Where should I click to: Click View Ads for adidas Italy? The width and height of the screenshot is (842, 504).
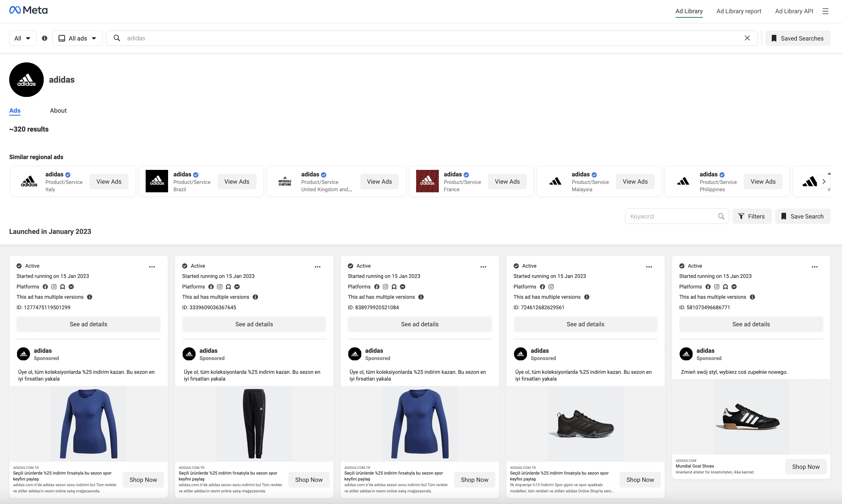109,182
